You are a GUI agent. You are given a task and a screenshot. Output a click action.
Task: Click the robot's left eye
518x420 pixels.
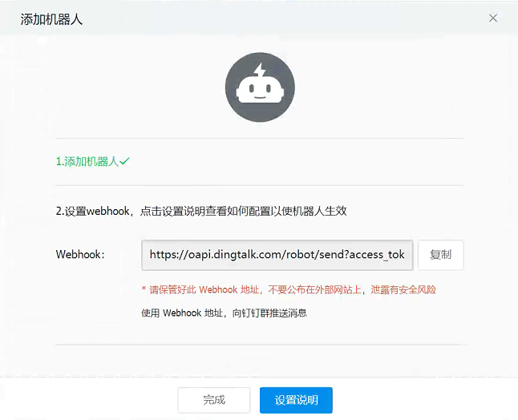252,88
